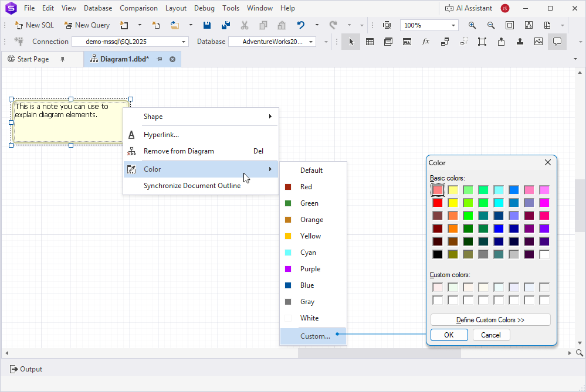
Task: Open the Open-file dropdown arrow
Action: click(x=191, y=25)
